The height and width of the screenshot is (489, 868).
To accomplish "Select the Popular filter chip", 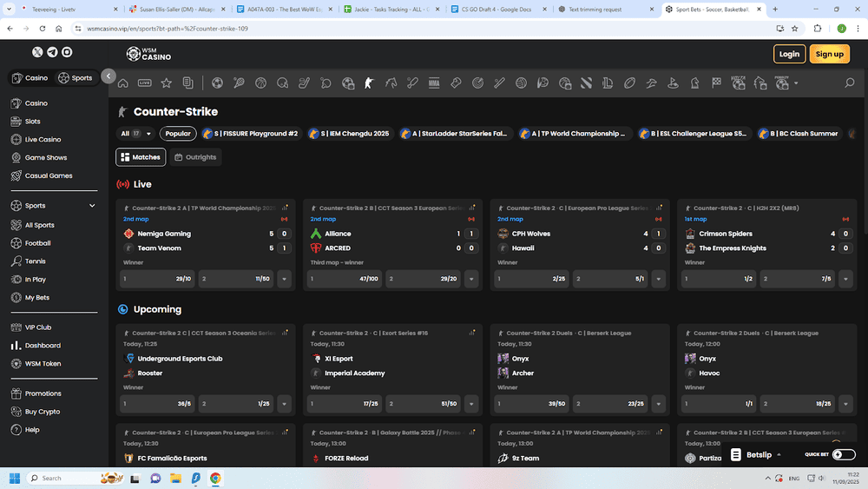I will coord(178,134).
